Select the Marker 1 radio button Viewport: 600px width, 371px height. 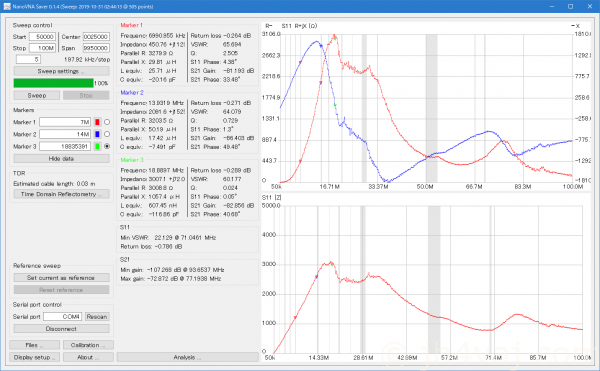107,122
